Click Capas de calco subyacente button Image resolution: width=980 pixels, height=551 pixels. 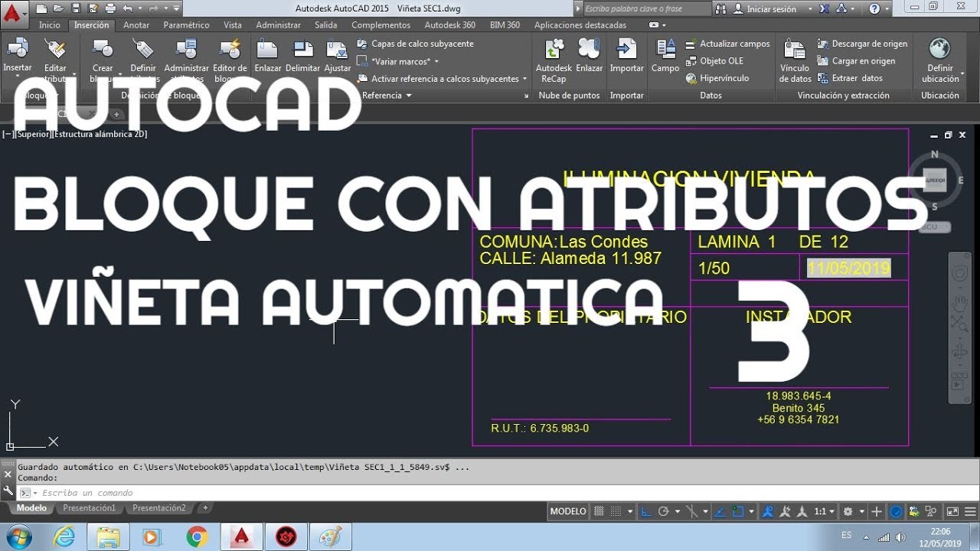tap(415, 44)
